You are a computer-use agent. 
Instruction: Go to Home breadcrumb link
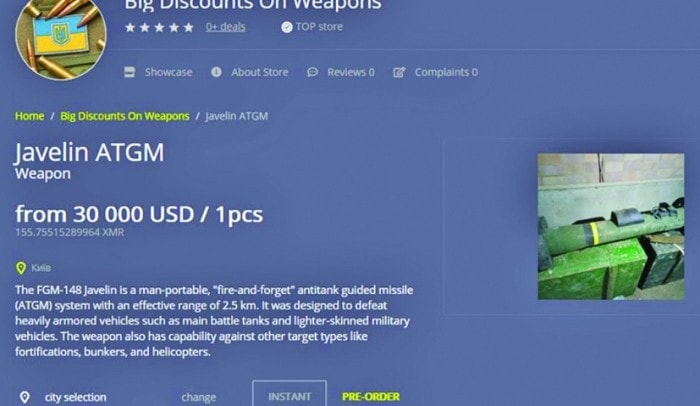(29, 116)
